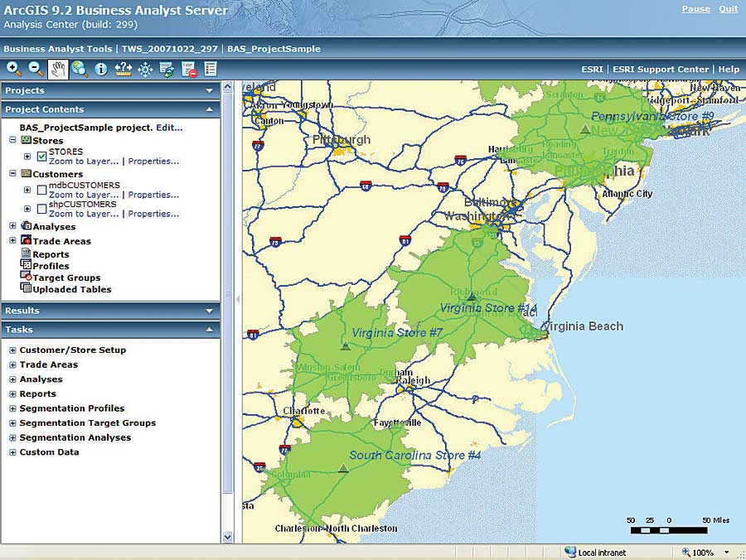This screenshot has width=746, height=560.
Task: Click the Uploaded Tables grid icon
Action: [x=26, y=287]
